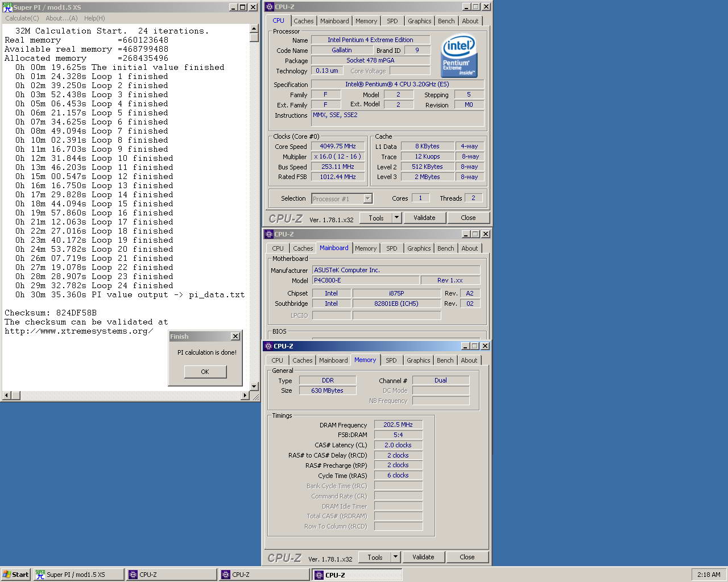Open Graphics tab in top CPU-Z window
Screen dimensions: 728x582
click(419, 21)
